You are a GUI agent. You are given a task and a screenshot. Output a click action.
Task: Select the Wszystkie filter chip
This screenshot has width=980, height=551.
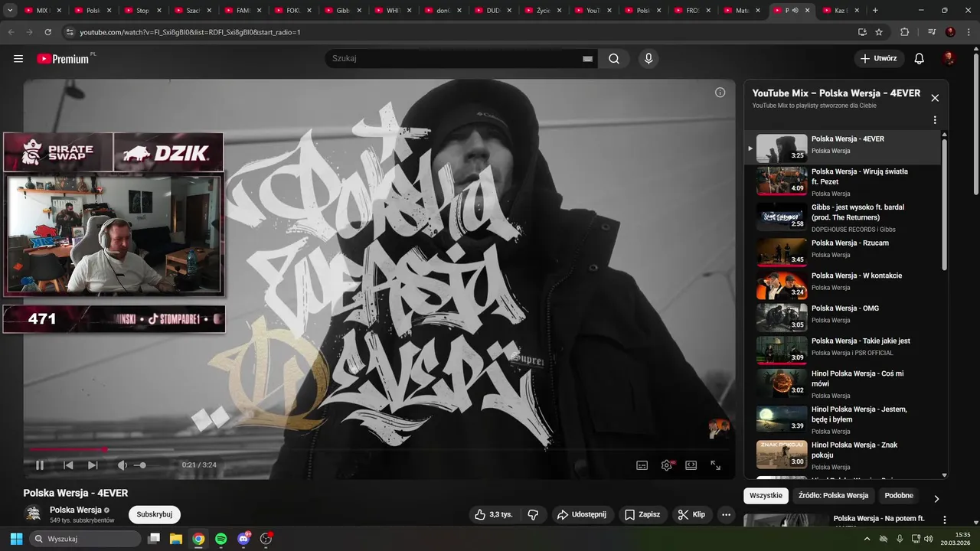point(766,495)
